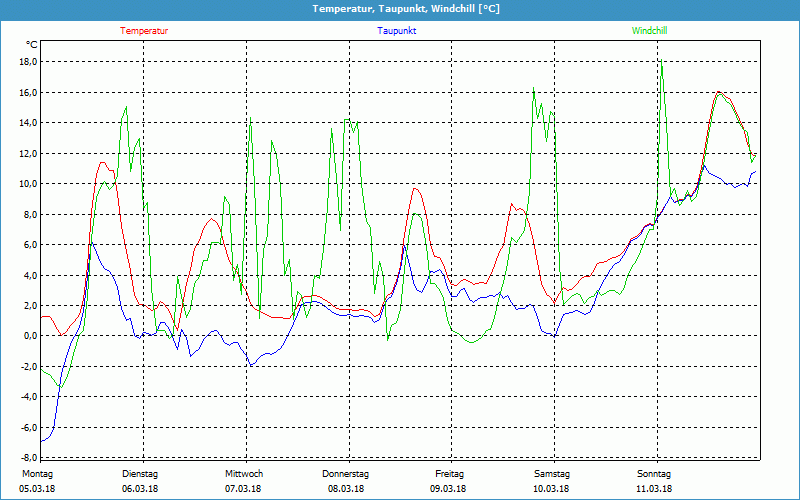Click the '-4,0' y-axis value
This screenshot has width=800, height=500.
[29, 396]
